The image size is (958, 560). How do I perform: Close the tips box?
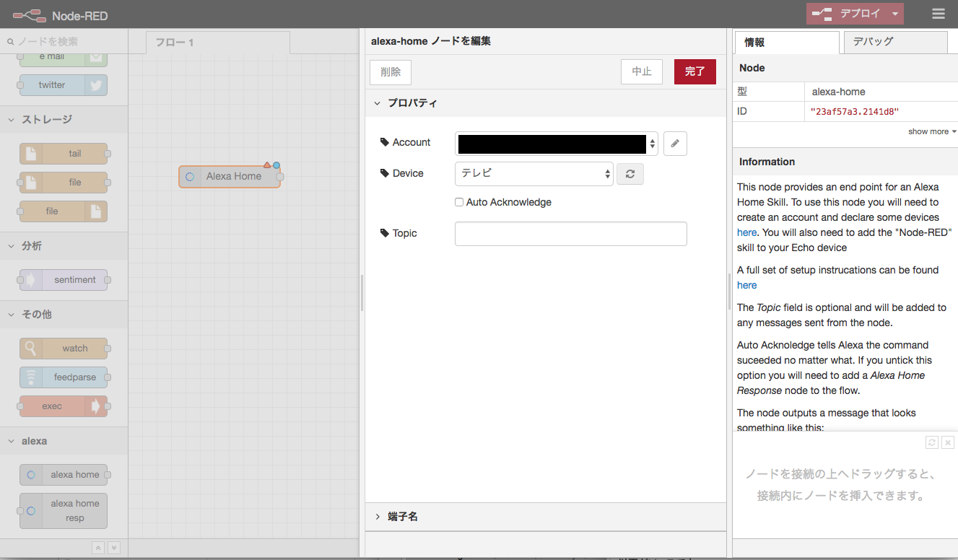[948, 442]
